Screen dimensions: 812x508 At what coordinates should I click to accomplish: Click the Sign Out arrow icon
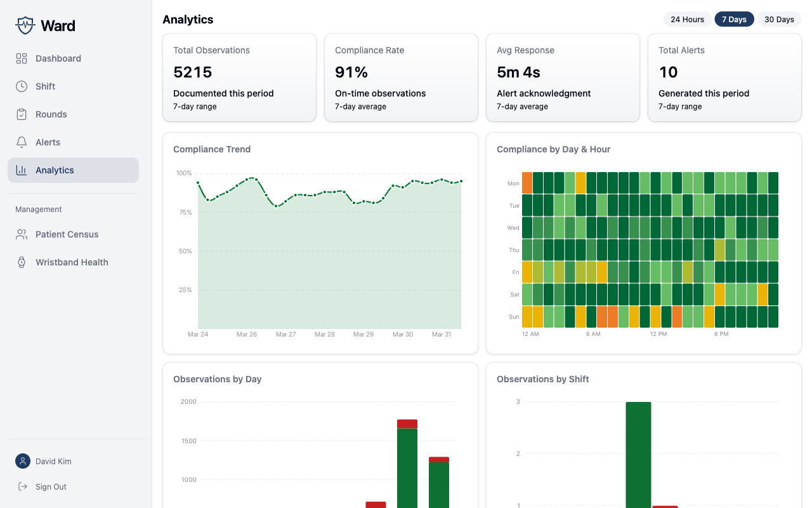[23, 486]
